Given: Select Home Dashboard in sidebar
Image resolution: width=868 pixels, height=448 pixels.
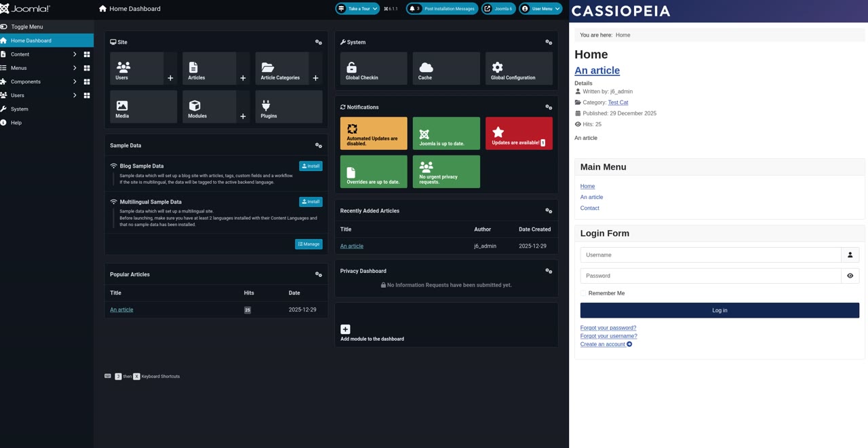Looking at the screenshot, I should tap(47, 41).
